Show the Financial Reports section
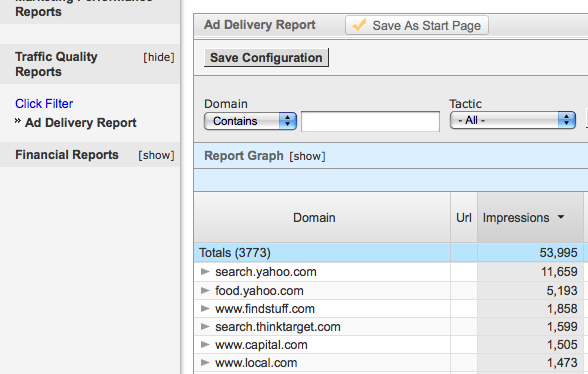The width and height of the screenshot is (588, 374). point(156,155)
